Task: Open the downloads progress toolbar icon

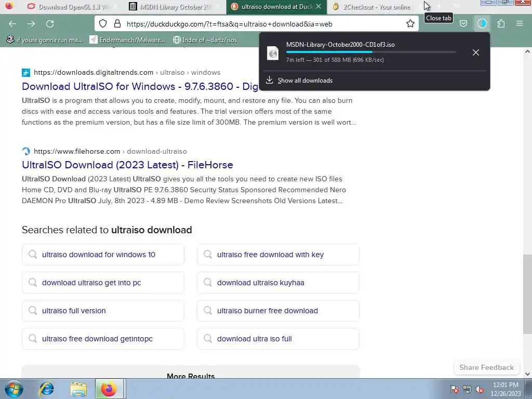Action: tap(482, 24)
